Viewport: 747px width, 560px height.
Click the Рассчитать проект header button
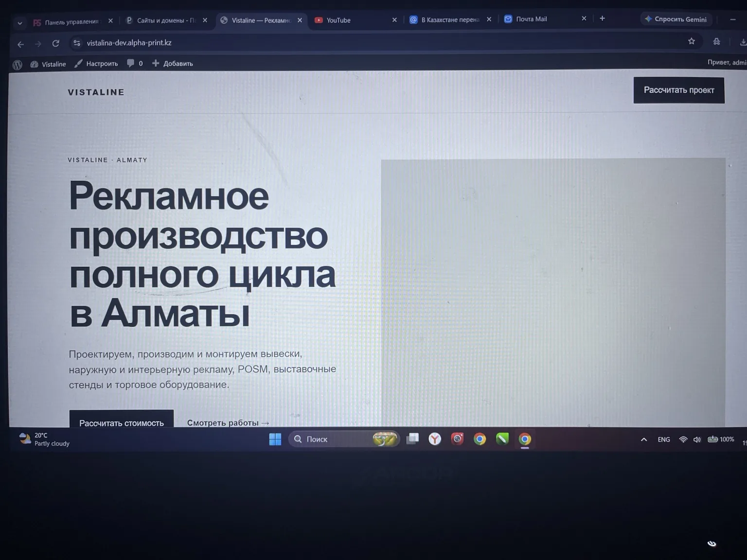pyautogui.click(x=679, y=90)
